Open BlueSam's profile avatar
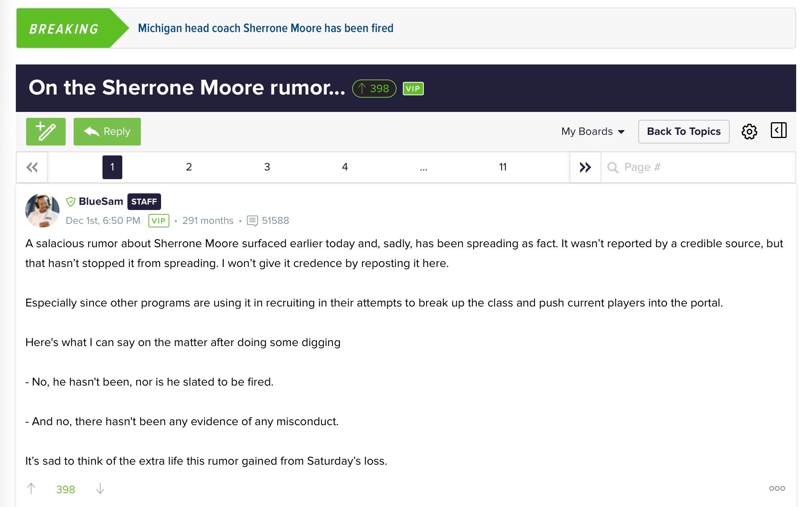 (x=42, y=210)
